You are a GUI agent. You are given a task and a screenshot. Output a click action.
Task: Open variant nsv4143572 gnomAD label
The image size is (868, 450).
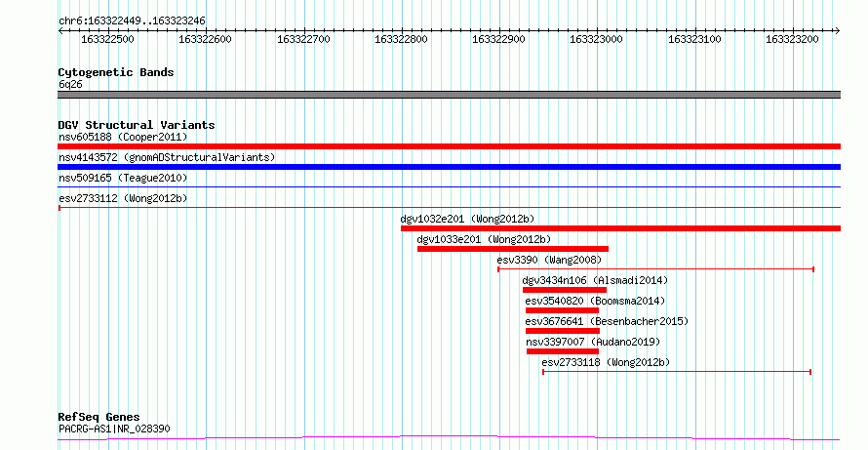pos(167,157)
